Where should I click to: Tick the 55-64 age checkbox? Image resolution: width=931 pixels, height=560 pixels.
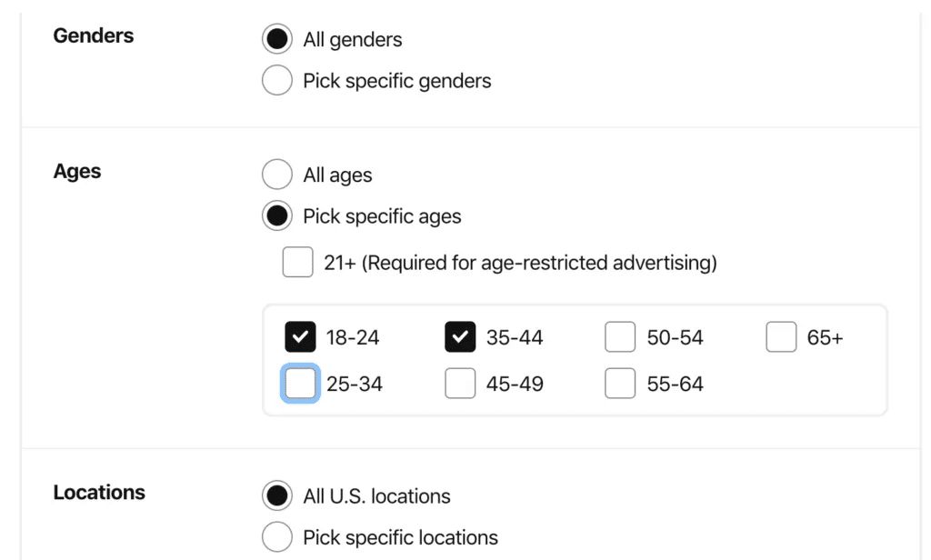tap(620, 384)
